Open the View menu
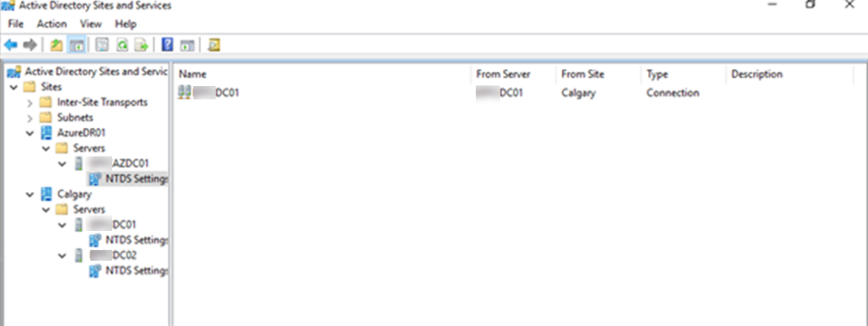868x326 pixels. click(91, 24)
